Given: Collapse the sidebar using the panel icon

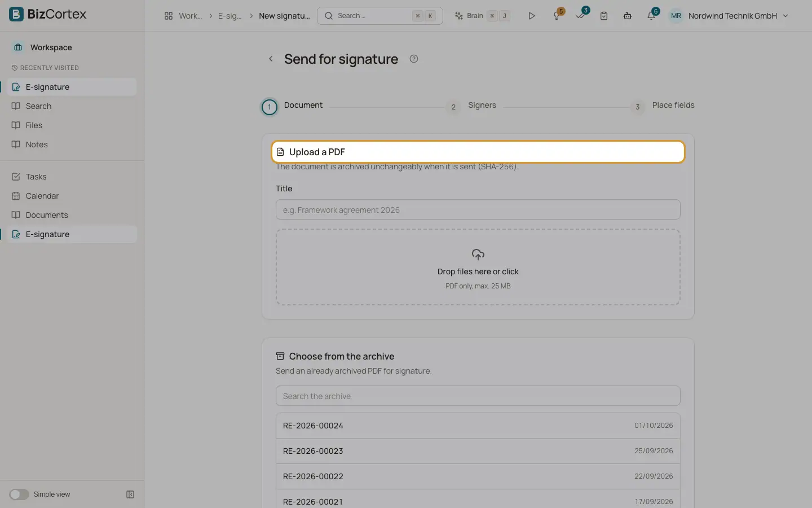Looking at the screenshot, I should point(130,494).
